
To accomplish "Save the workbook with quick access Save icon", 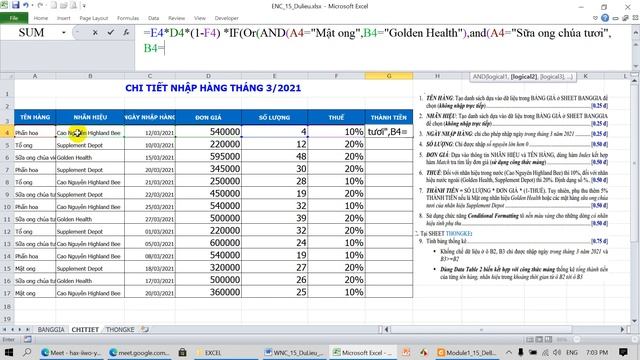I will pyautogui.click(x=16, y=5).
